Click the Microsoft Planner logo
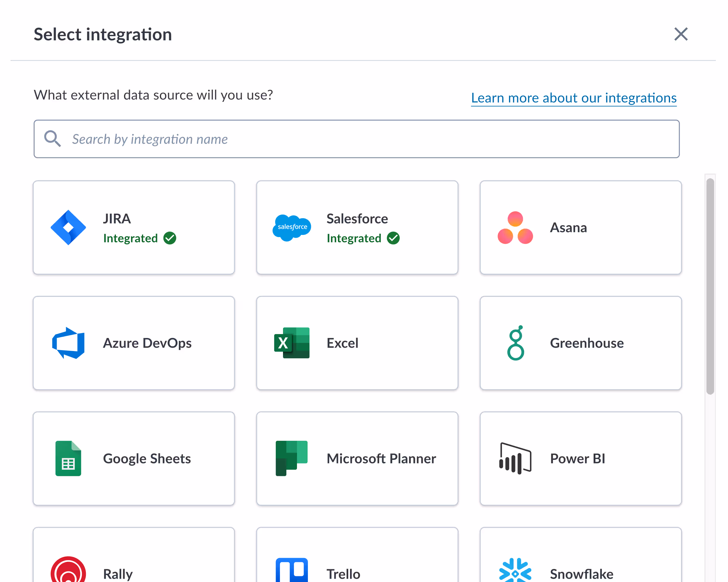This screenshot has height=582, width=728. 292,459
